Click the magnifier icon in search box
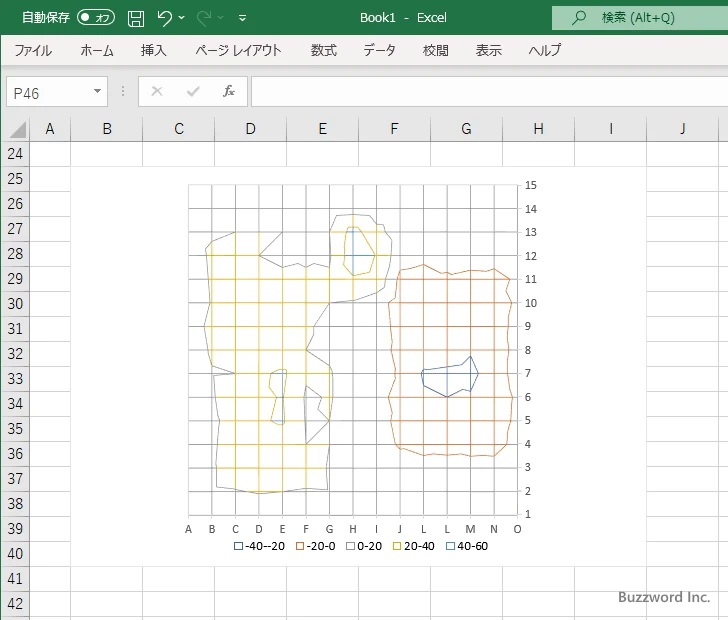This screenshot has width=728, height=620. (578, 18)
